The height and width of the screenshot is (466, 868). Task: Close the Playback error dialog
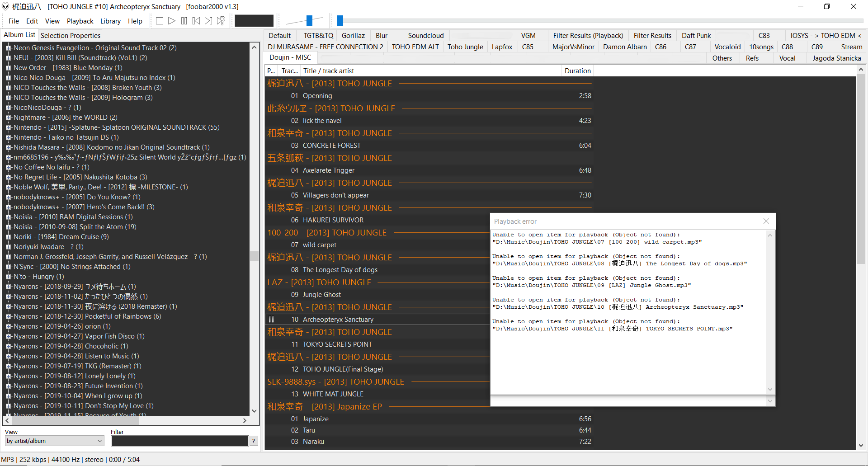click(766, 221)
